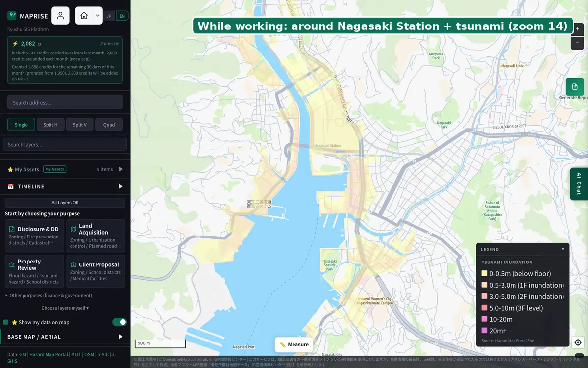Image resolution: width=588 pixels, height=368 pixels.
Task: Click the lightning credits icon
Action: point(15,43)
